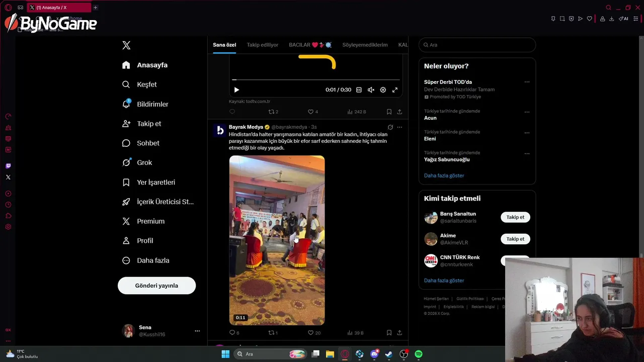644x362 pixels.
Task: Switch to Takip ediliyor tab
Action: (x=262, y=45)
